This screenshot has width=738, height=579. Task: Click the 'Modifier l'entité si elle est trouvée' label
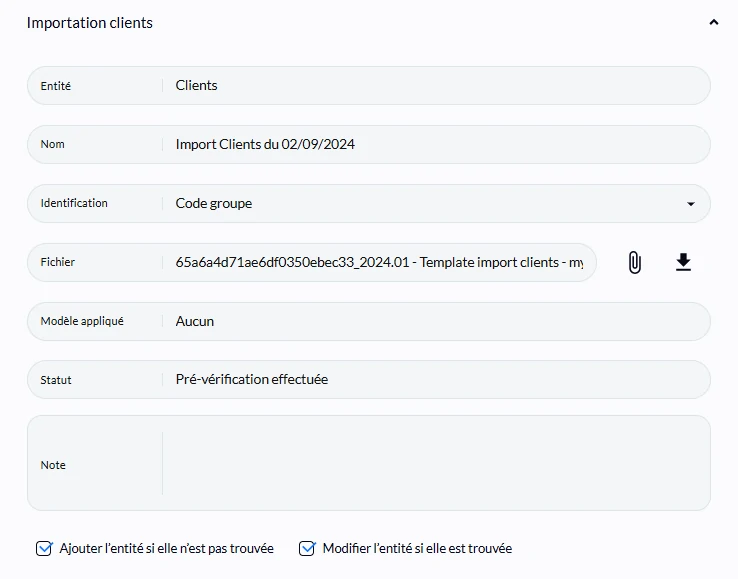click(417, 548)
